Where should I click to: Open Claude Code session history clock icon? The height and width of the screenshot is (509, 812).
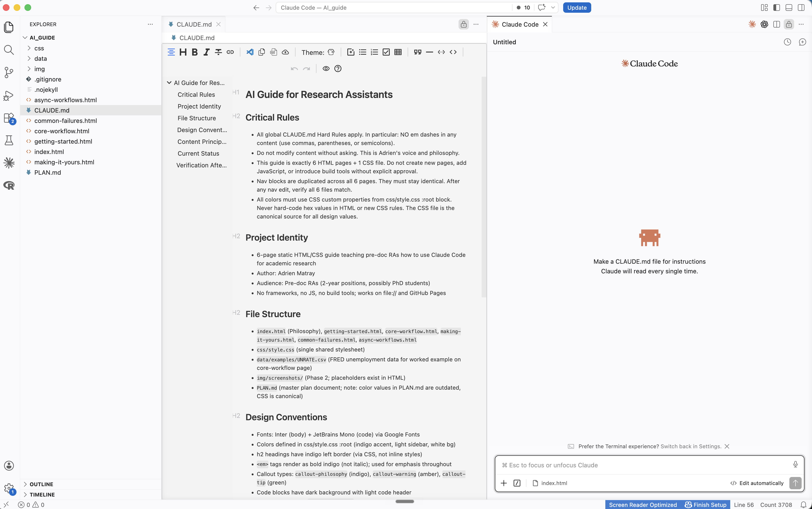coord(787,42)
